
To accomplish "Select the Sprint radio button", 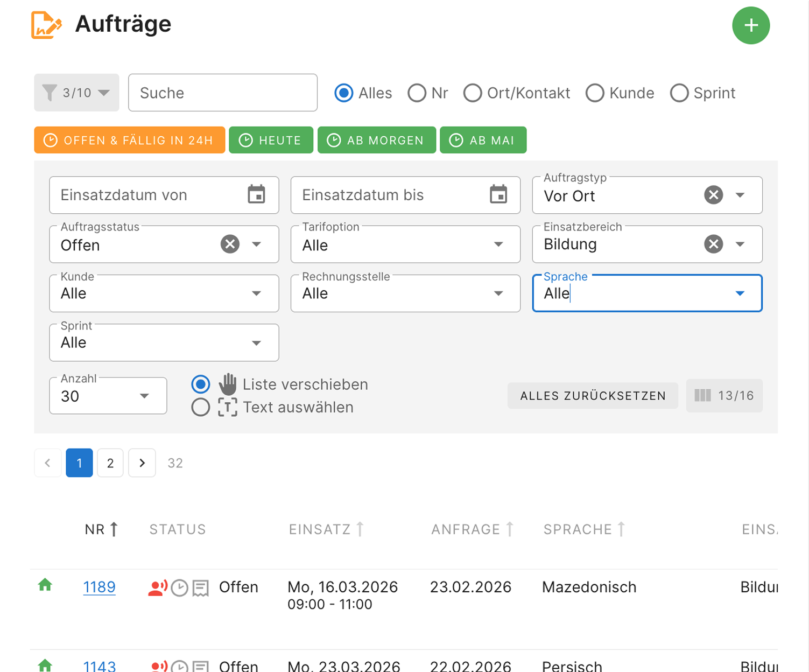I will pyautogui.click(x=679, y=93).
